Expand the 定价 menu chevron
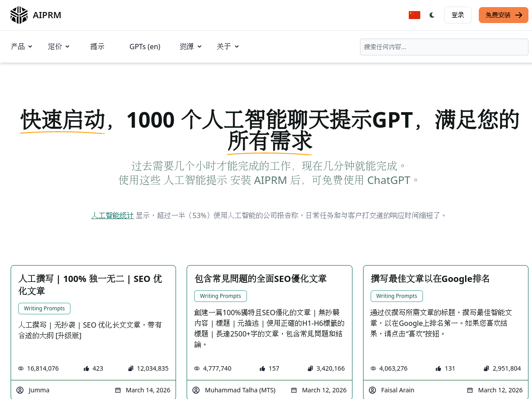This screenshot has height=399, width=532. (67, 46)
